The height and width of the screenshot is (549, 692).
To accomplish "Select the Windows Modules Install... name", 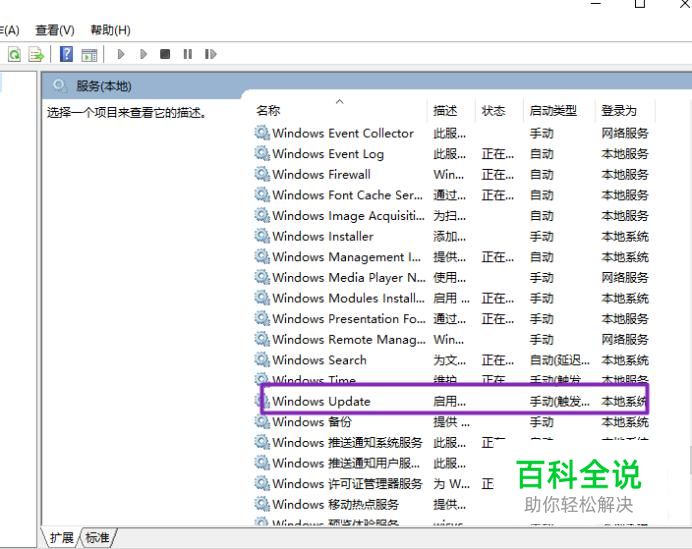I will click(348, 298).
